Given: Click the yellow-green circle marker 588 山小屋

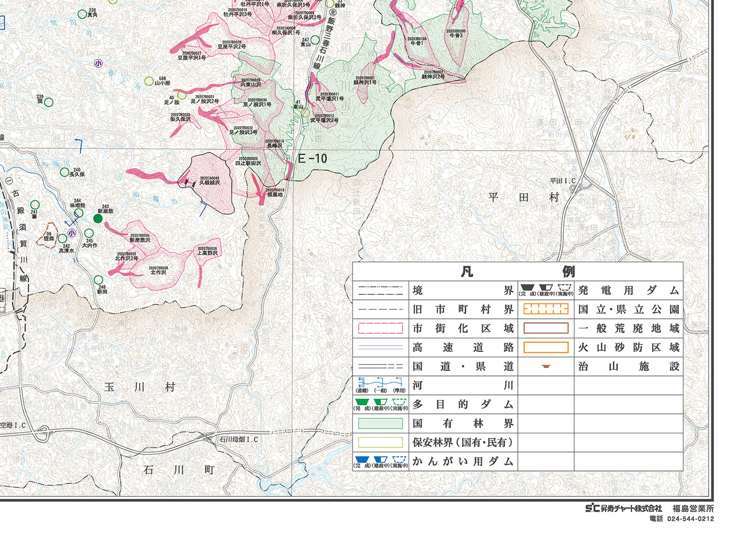Looking at the screenshot, I should 149,81.
